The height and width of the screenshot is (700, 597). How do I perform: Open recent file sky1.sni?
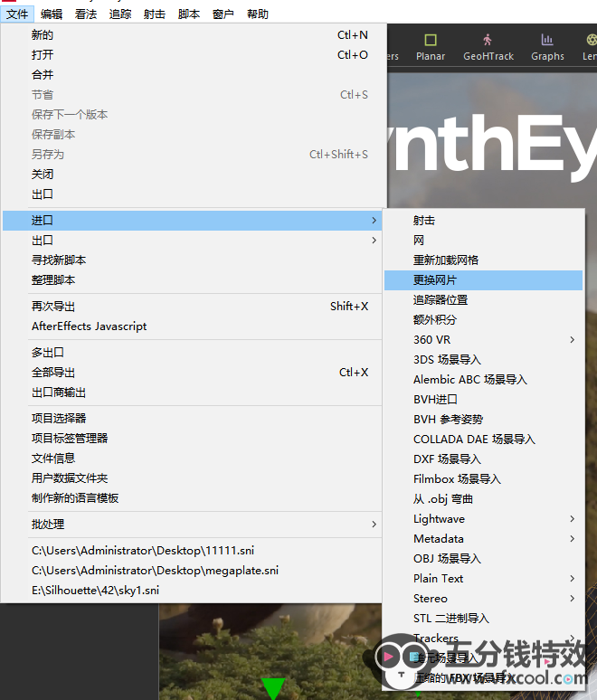pos(98,591)
